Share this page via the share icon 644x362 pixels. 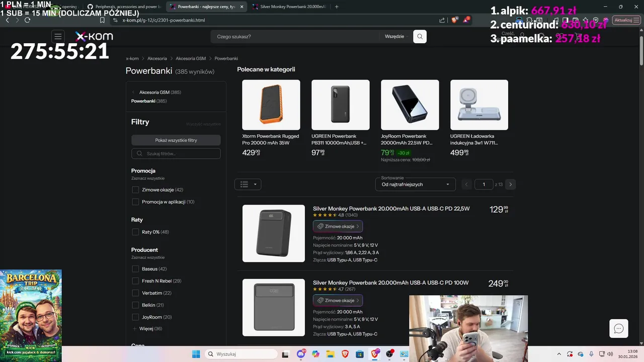pyautogui.click(x=442, y=20)
